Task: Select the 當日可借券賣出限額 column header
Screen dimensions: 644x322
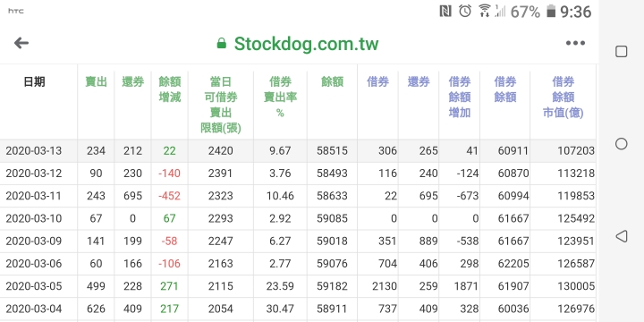Action: [221, 106]
